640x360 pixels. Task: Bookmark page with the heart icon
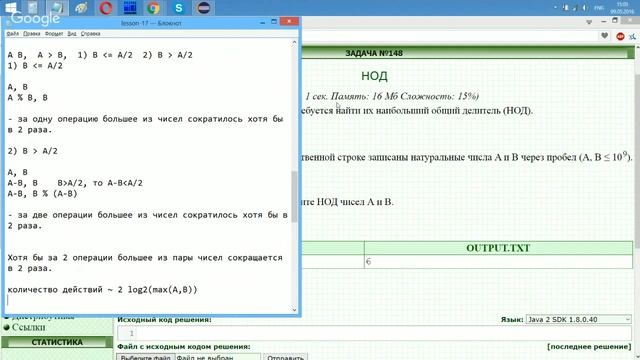(x=604, y=36)
